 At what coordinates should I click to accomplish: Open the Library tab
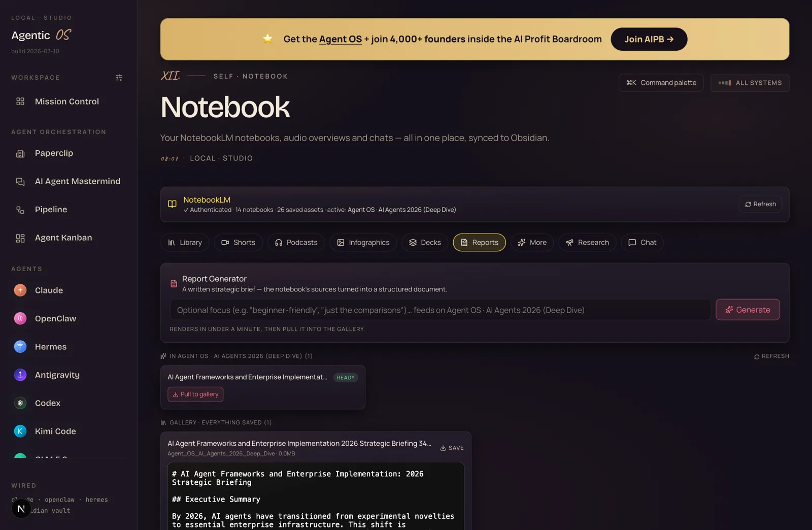click(185, 243)
